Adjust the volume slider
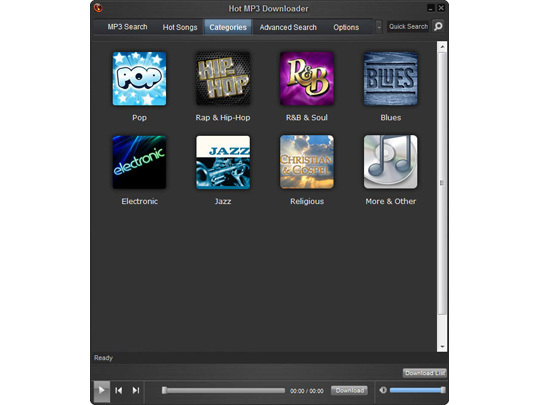 coord(418,390)
